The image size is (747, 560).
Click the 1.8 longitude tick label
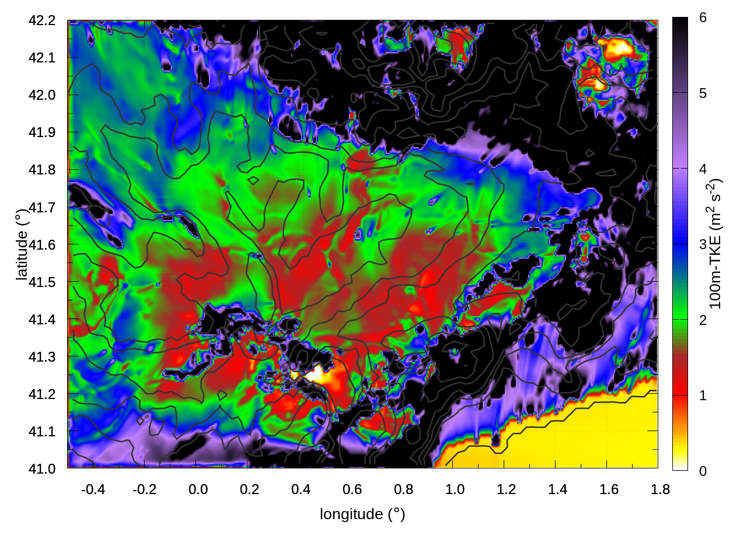(x=660, y=489)
